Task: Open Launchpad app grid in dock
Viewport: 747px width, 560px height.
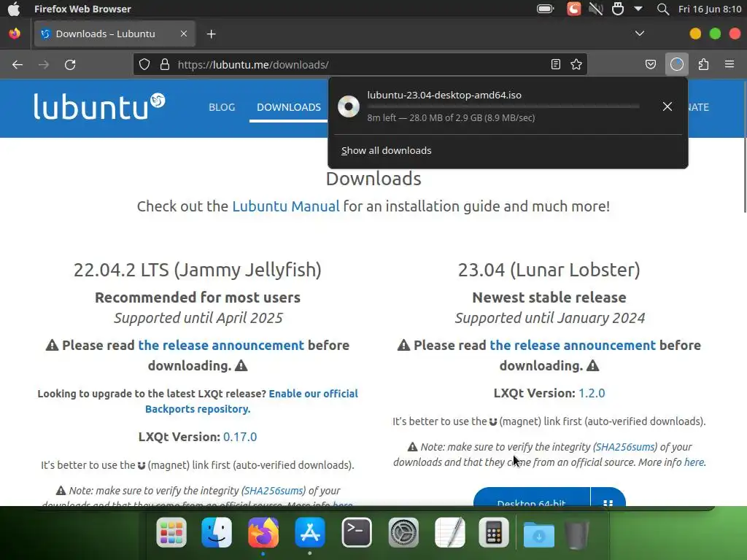Action: click(x=171, y=532)
